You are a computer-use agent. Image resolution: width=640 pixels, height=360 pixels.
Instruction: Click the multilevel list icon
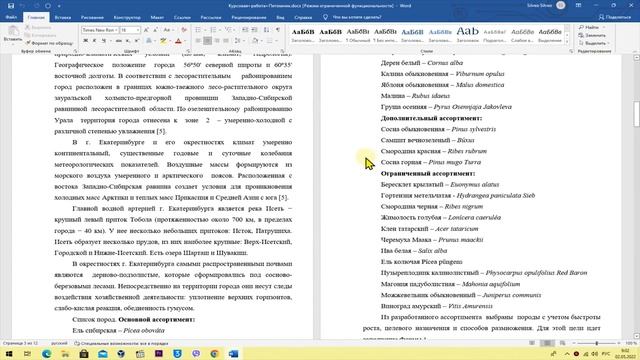tap(229, 30)
